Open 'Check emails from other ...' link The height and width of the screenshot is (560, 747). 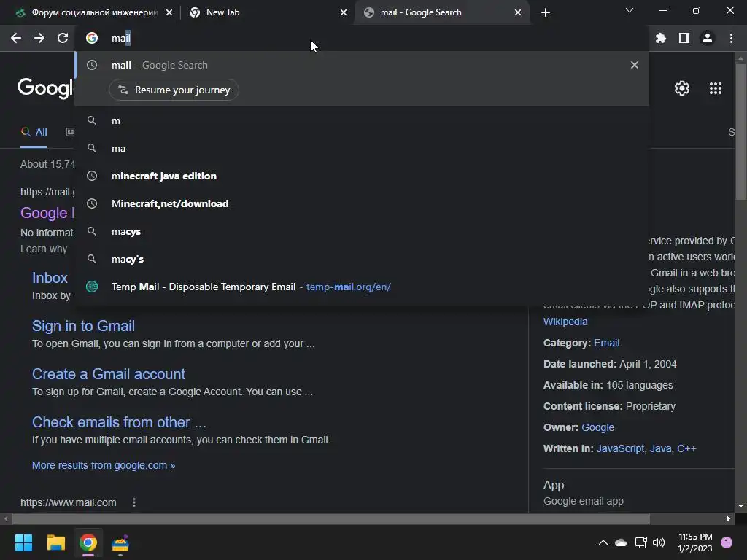coord(119,422)
